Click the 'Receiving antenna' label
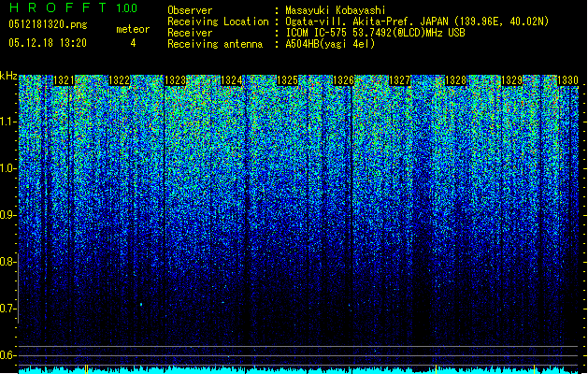This screenshot has height=374, width=588. [x=215, y=44]
